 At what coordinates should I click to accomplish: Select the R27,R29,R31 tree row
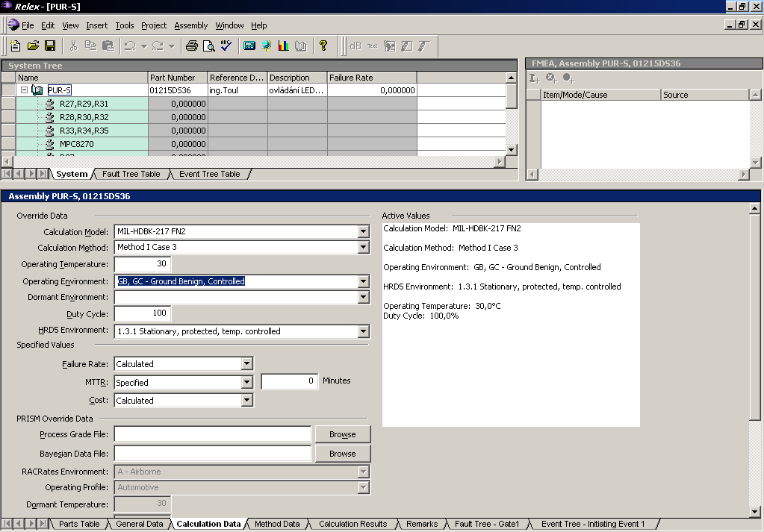coord(84,104)
